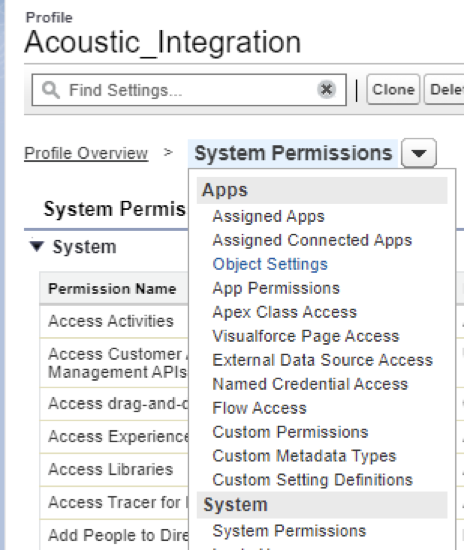Open Apex Class Access menu entry

click(x=284, y=312)
